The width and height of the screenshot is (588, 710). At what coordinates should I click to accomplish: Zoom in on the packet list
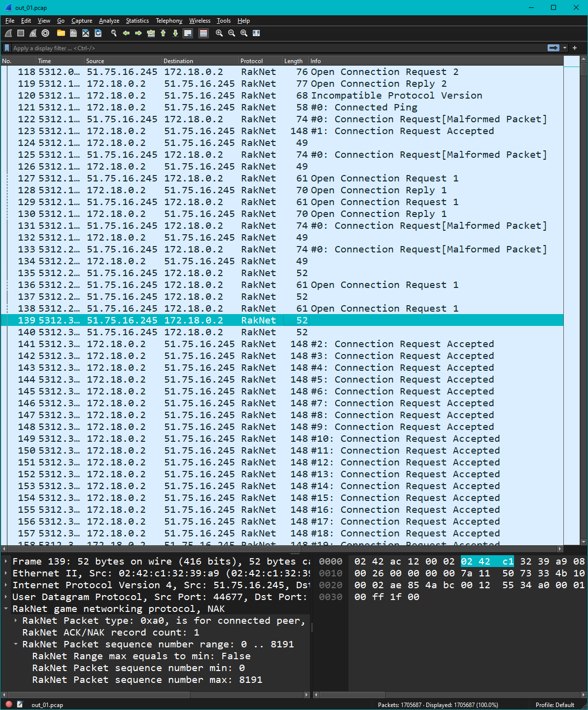[219, 33]
